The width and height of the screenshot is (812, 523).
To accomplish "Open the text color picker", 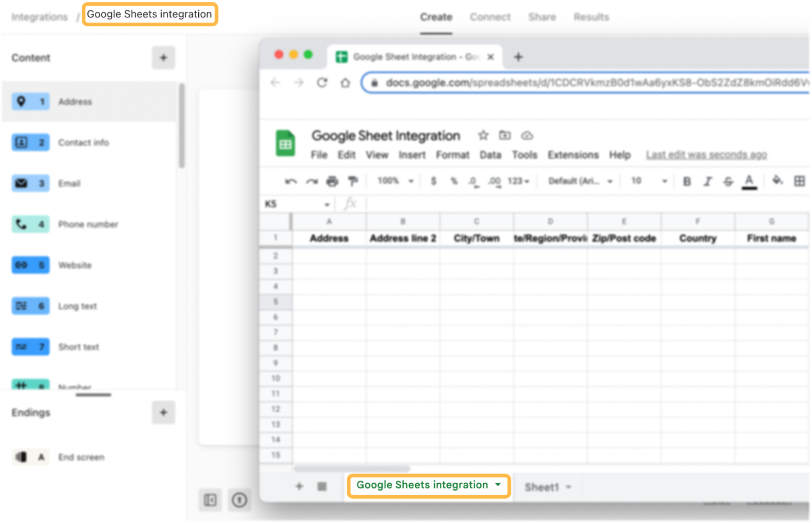I will click(749, 182).
